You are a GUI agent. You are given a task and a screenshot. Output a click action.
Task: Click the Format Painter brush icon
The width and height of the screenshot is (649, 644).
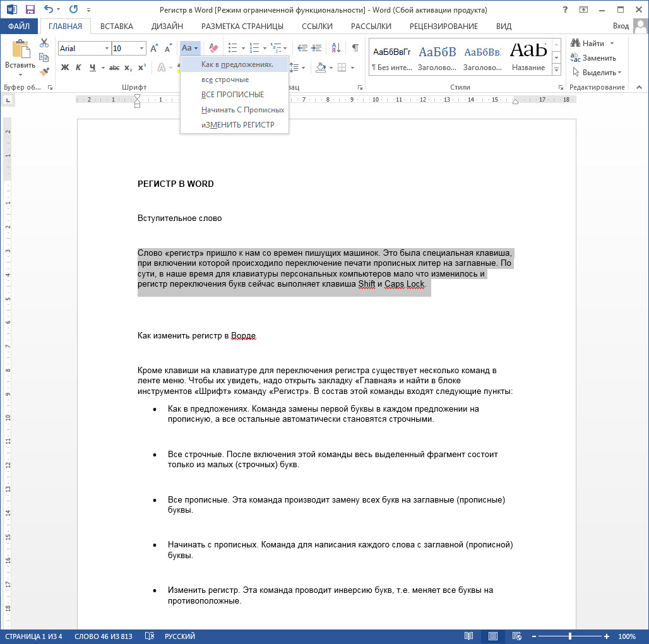[44, 71]
